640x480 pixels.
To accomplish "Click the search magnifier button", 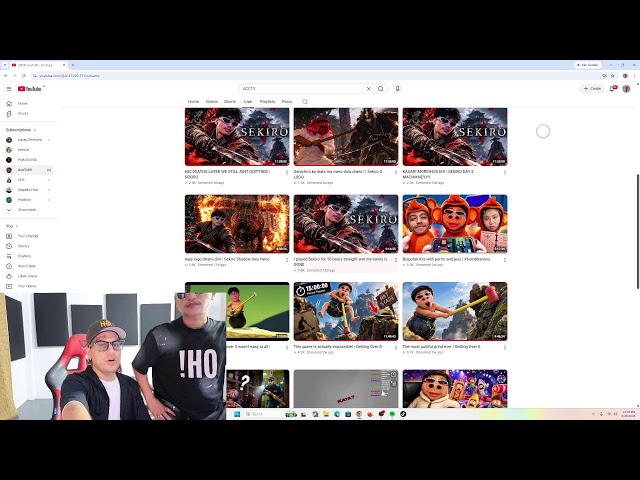I will pyautogui.click(x=381, y=89).
